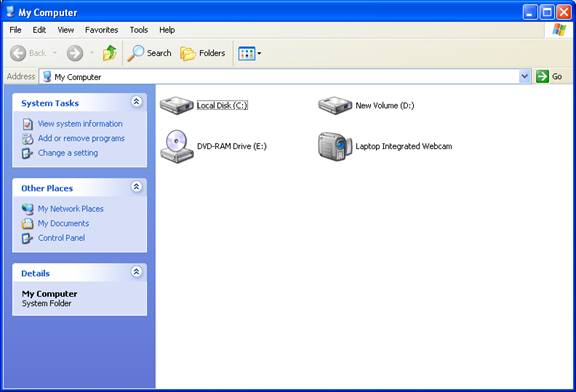Click the View system information icon
The image size is (576, 392).
pyautogui.click(x=28, y=124)
